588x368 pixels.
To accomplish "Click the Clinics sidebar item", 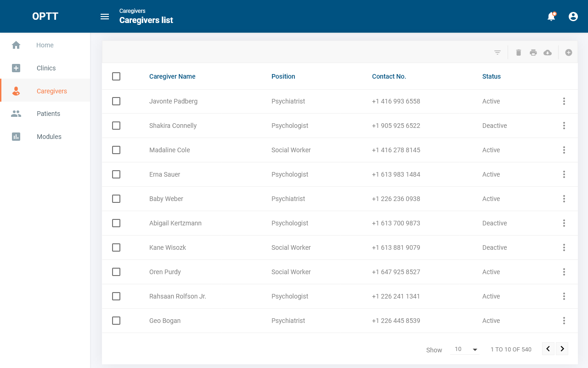I will [x=46, y=68].
